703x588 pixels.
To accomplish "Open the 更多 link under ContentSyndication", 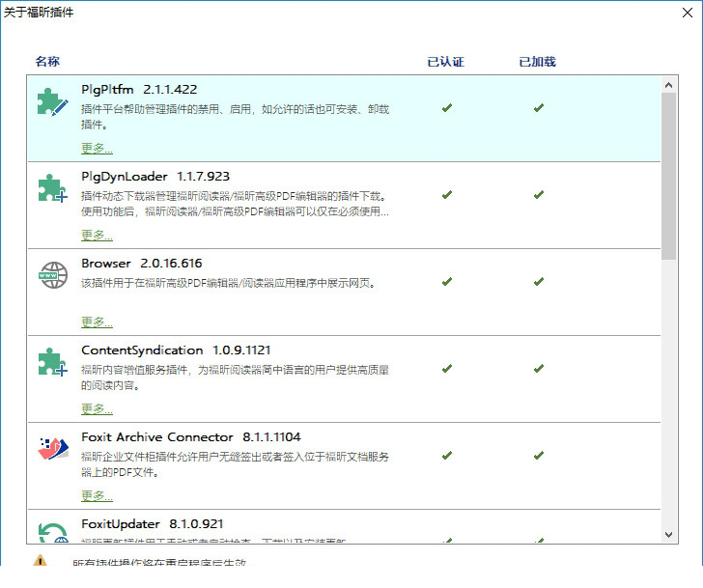I will pyautogui.click(x=97, y=408).
